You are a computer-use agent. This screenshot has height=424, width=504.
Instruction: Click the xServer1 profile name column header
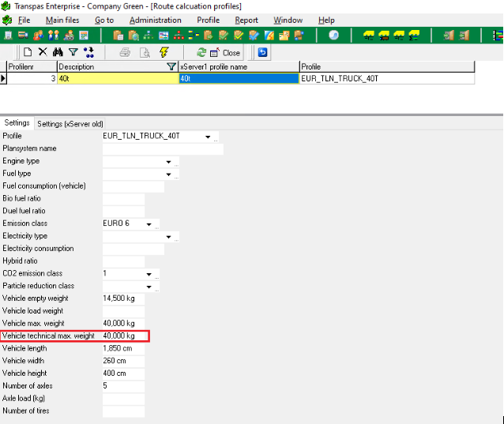tap(239, 67)
